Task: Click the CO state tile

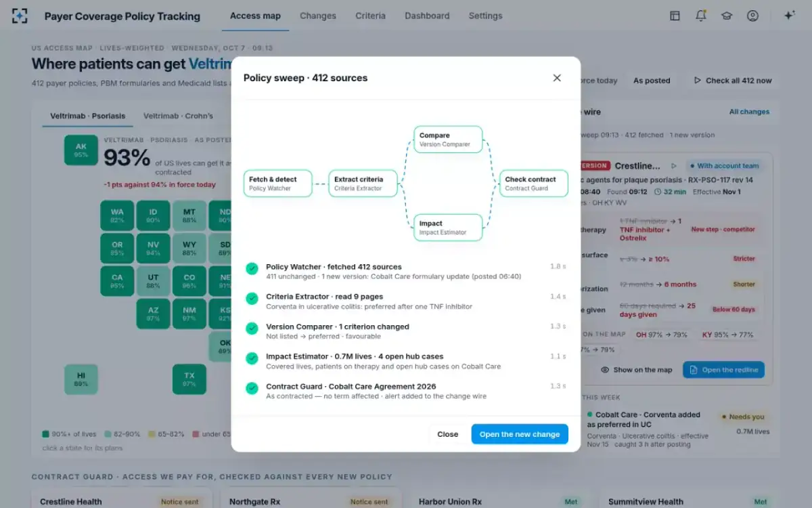Action: 189,281
